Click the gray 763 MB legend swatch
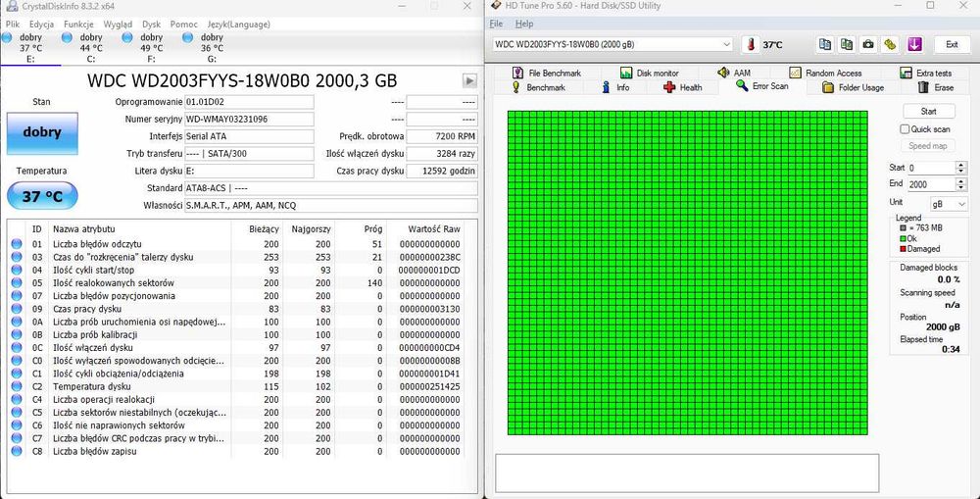This screenshot has width=980, height=499. point(904,228)
